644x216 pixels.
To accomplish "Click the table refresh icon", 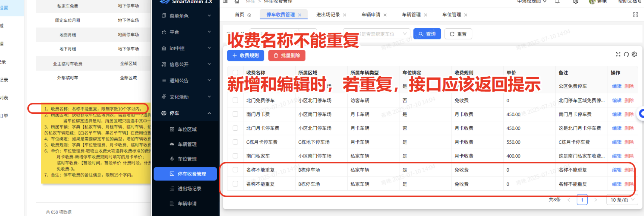I will pyautogui.click(x=626, y=54).
